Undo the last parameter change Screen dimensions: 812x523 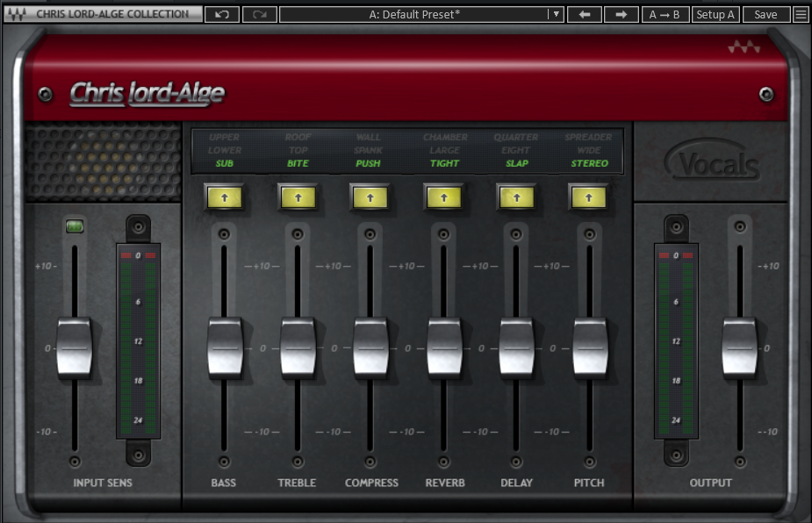pyautogui.click(x=222, y=15)
